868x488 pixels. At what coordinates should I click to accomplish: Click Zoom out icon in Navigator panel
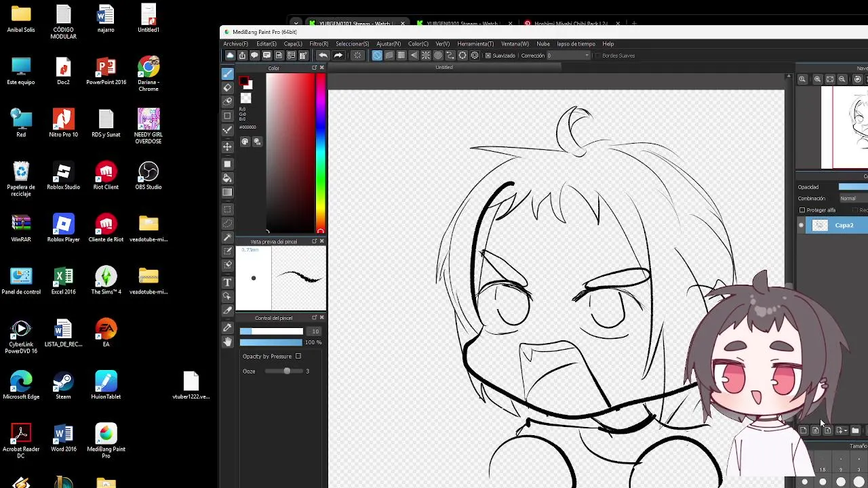pyautogui.click(x=842, y=79)
